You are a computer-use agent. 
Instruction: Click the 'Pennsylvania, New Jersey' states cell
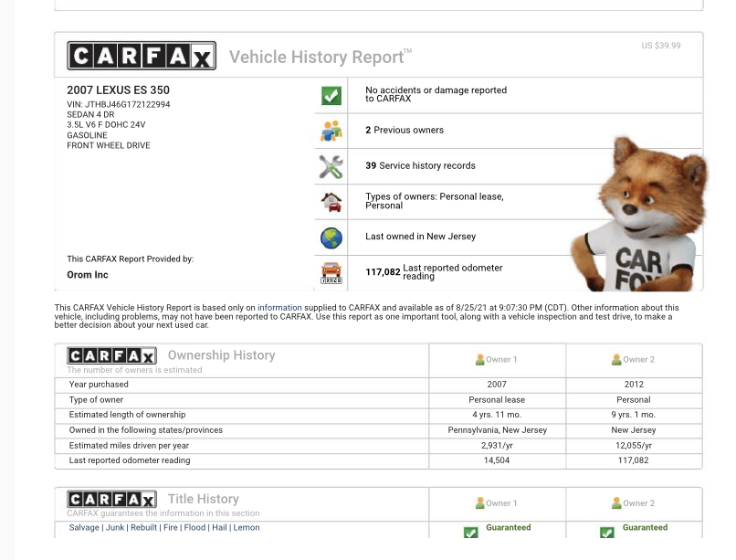pos(497,430)
